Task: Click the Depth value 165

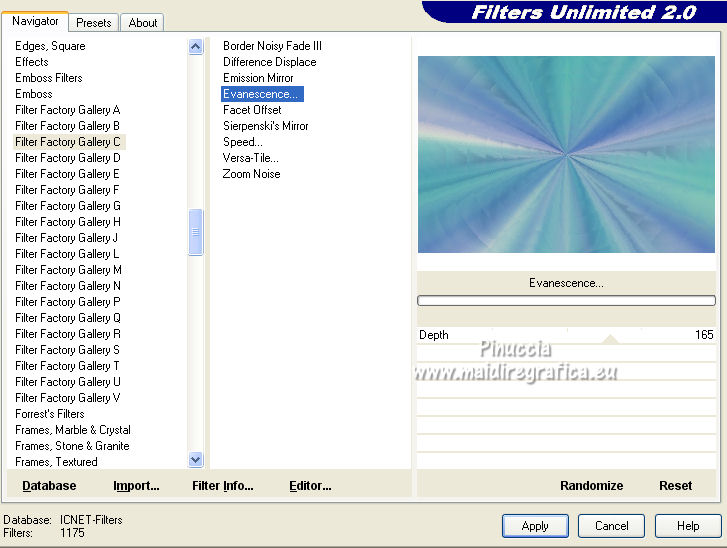Action: pos(704,335)
